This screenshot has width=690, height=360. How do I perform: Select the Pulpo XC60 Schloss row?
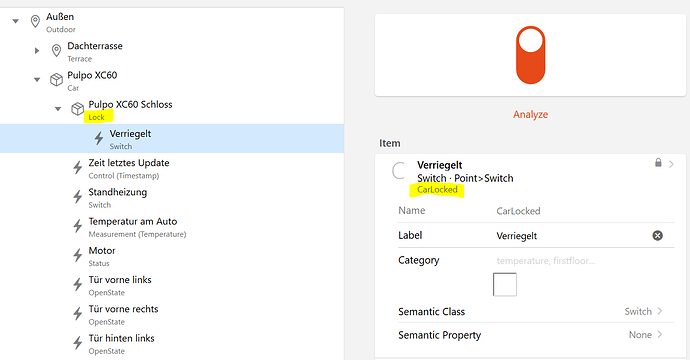click(172, 109)
